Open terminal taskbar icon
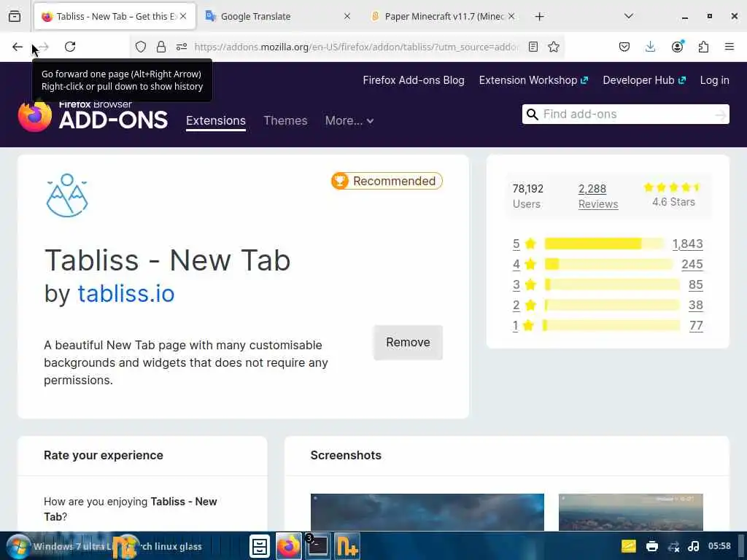The height and width of the screenshot is (560, 747). tap(317, 546)
